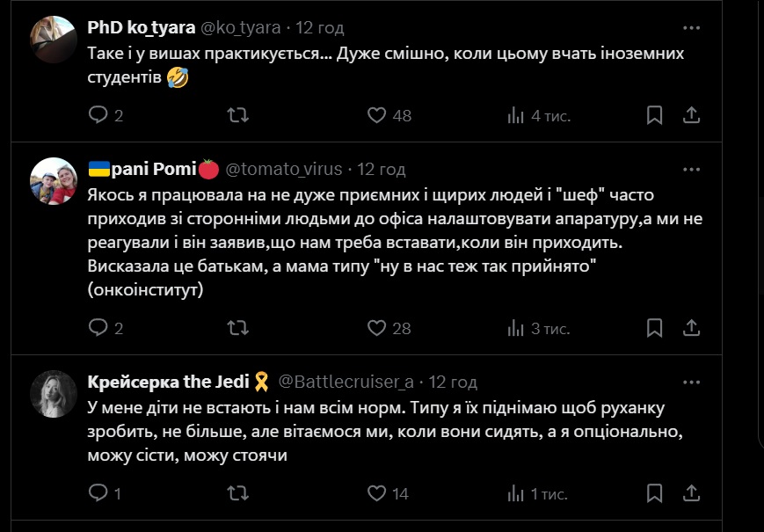Open more options for Крейсерка the Jedi's tweet
Screen dimensions: 764x532
(x=692, y=382)
